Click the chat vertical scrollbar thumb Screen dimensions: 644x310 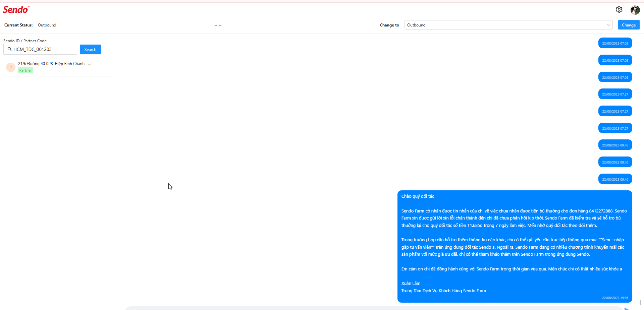(x=640, y=303)
